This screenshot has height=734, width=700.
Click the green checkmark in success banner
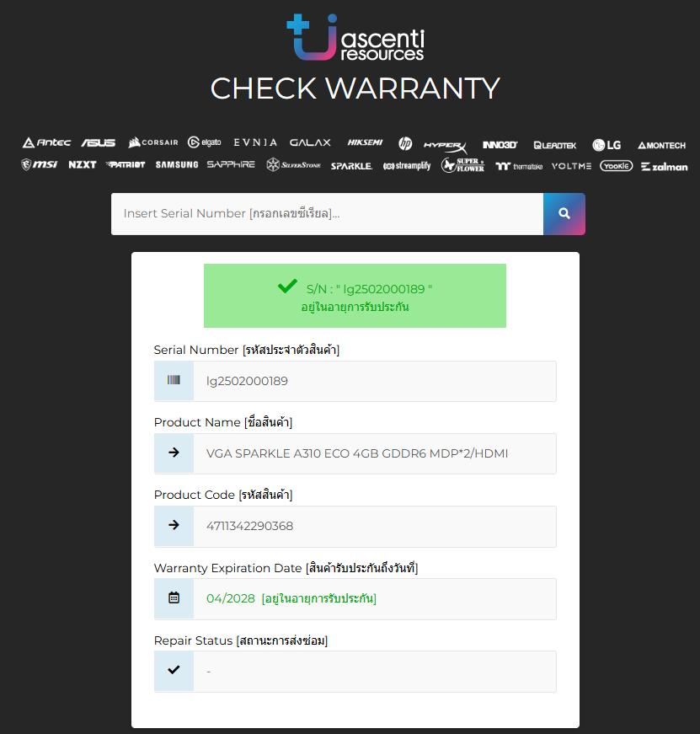click(x=287, y=286)
